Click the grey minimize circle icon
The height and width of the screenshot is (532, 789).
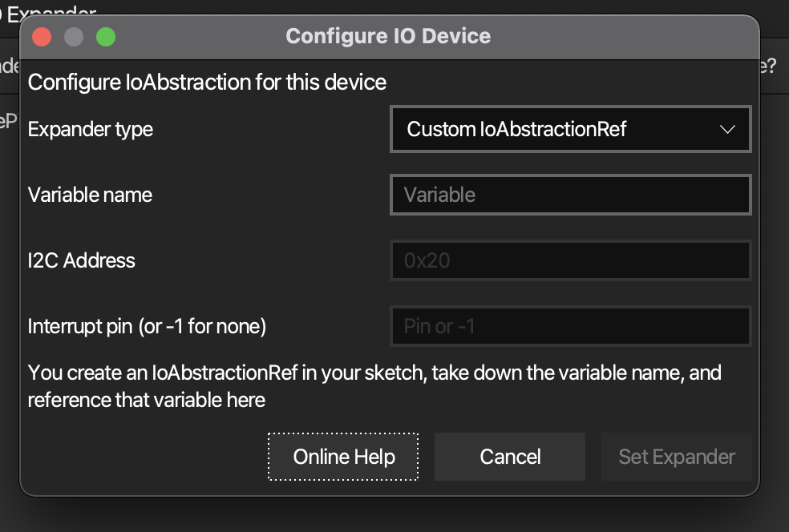coord(73,36)
